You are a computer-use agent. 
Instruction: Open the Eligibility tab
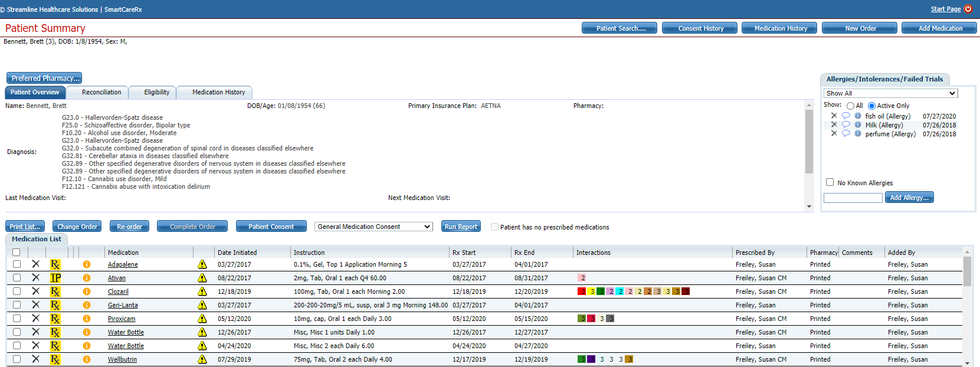point(157,93)
